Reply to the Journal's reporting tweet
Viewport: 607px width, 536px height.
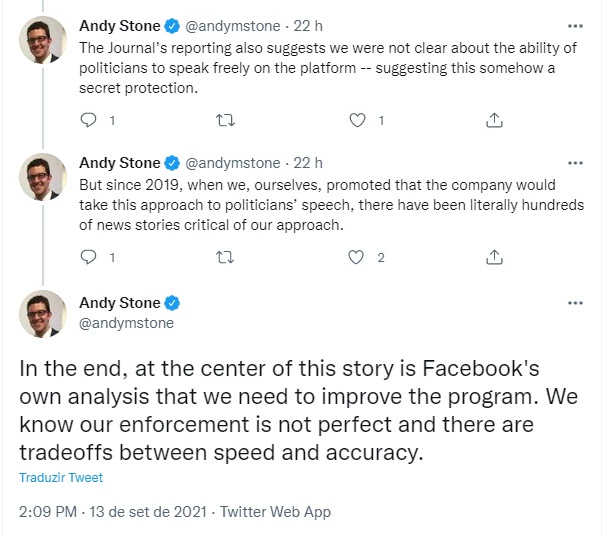pyautogui.click(x=88, y=120)
